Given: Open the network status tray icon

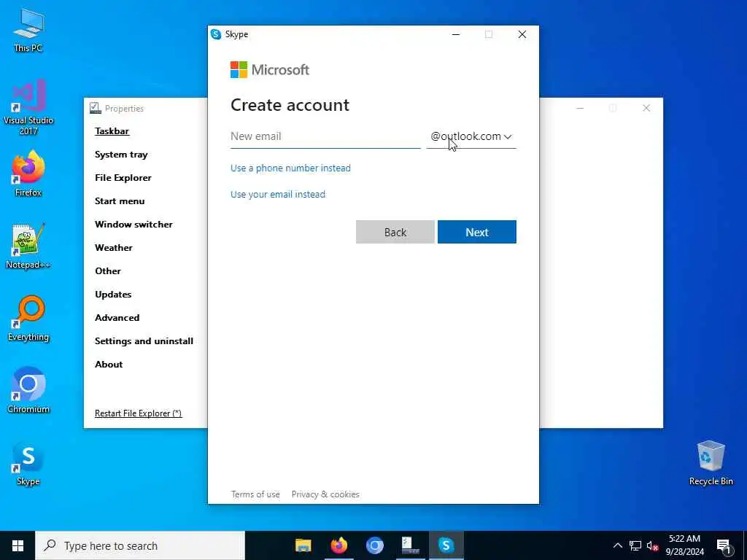Looking at the screenshot, I should pos(635,545).
